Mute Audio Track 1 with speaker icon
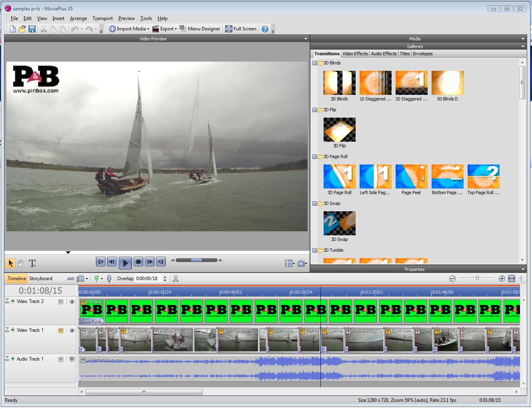Screen dimensions: 532x409 [x=72, y=359]
